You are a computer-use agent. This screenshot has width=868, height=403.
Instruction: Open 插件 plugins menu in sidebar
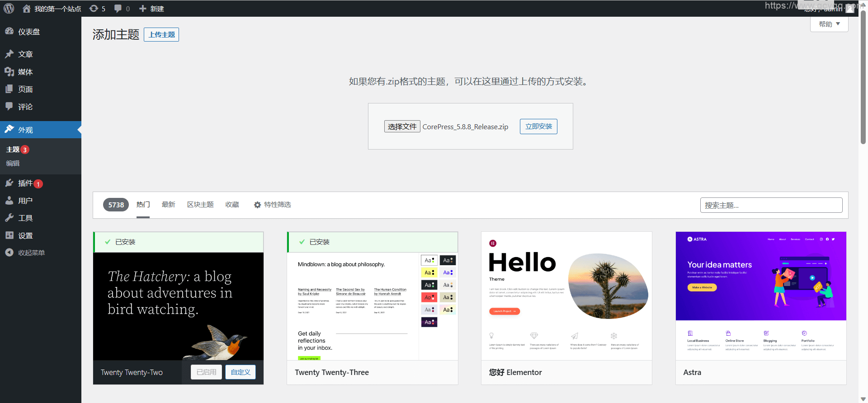click(x=25, y=183)
